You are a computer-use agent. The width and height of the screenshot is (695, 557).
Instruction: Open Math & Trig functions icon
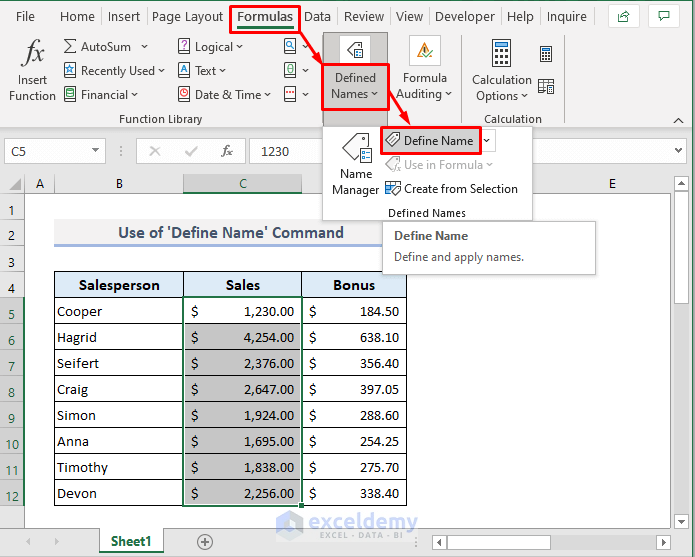tap(290, 70)
